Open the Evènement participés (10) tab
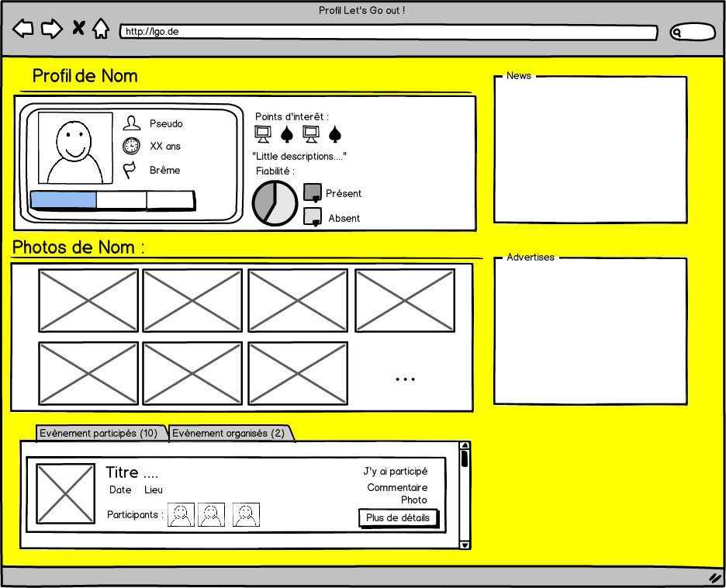726x588 pixels. pos(99,434)
